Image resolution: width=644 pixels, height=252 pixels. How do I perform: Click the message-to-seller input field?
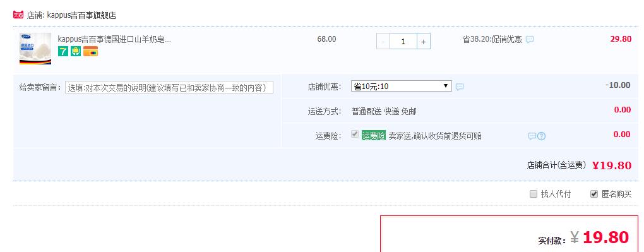pos(169,88)
